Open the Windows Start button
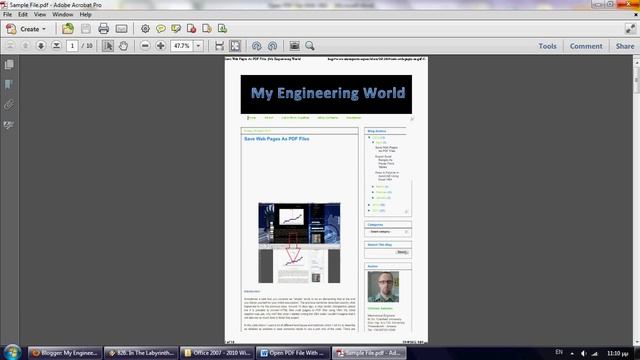Image resolution: width=640 pixels, height=360 pixels. pos(12,352)
